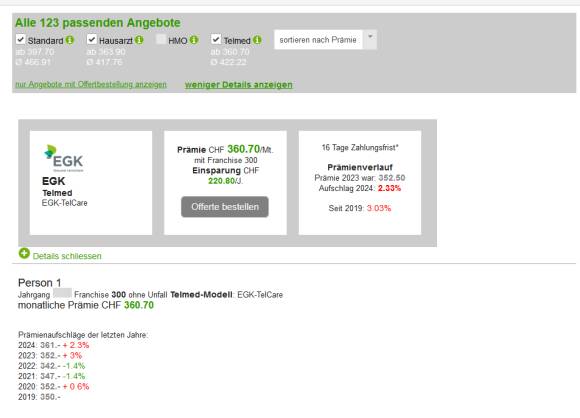Open the 'sortieren nach Prämie' dropdown
The image size is (580, 418).
tap(326, 40)
